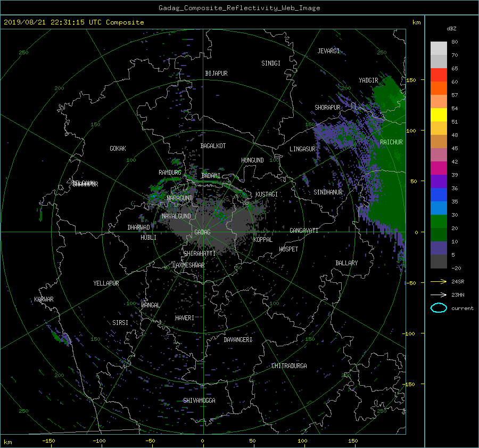Click the BADAMI city label
This screenshot has width=479, height=448.
coord(211,176)
